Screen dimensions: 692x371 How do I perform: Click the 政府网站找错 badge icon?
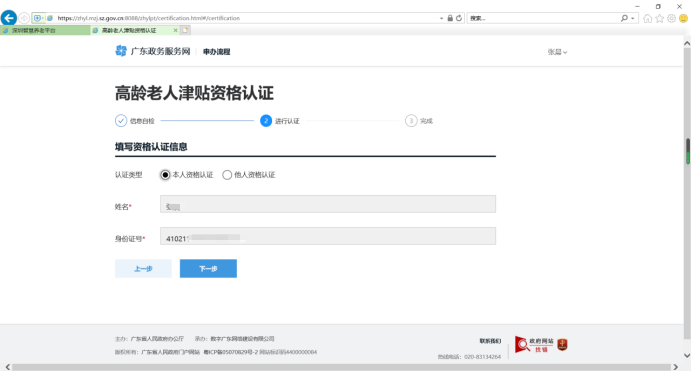coord(534,344)
